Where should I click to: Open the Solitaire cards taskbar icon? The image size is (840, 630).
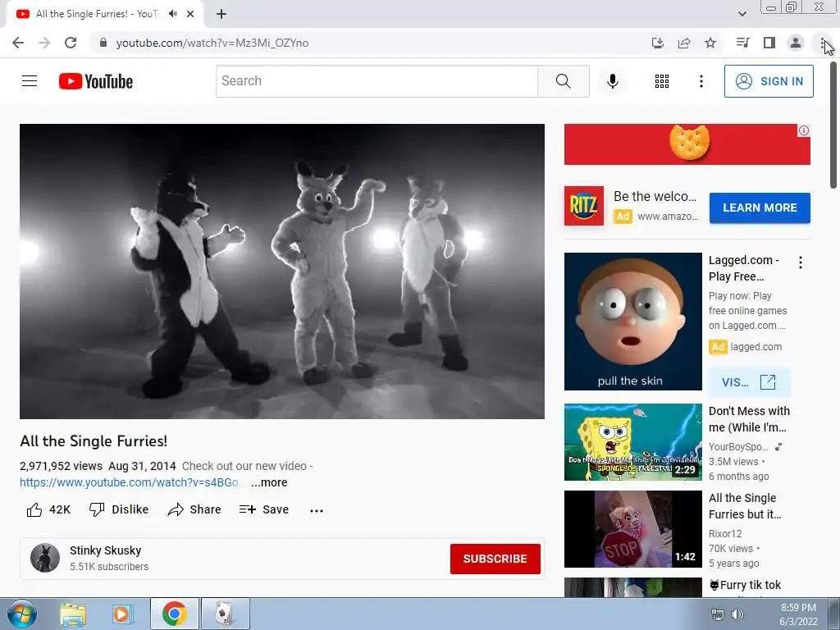225,614
